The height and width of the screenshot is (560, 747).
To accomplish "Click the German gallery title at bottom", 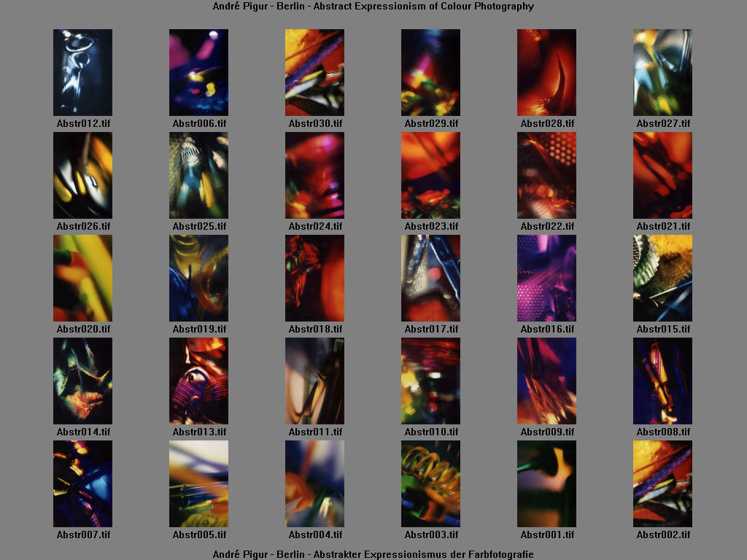I will point(373,554).
